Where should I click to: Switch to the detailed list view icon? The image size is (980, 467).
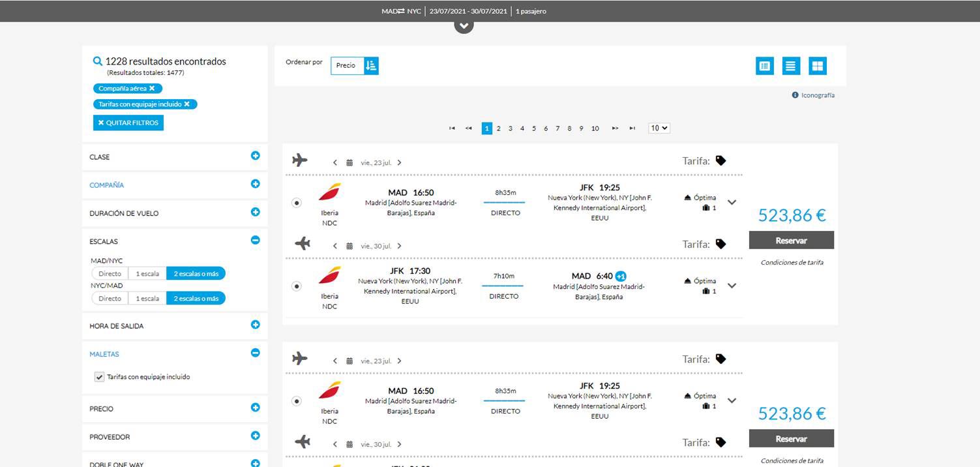point(765,66)
